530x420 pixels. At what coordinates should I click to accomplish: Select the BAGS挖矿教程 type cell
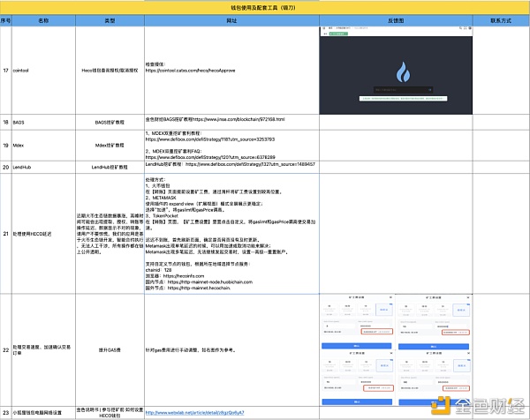click(110, 123)
